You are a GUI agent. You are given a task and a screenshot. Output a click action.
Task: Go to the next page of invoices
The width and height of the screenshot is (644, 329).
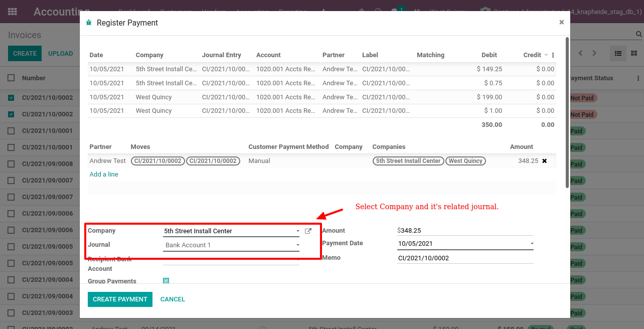click(594, 53)
